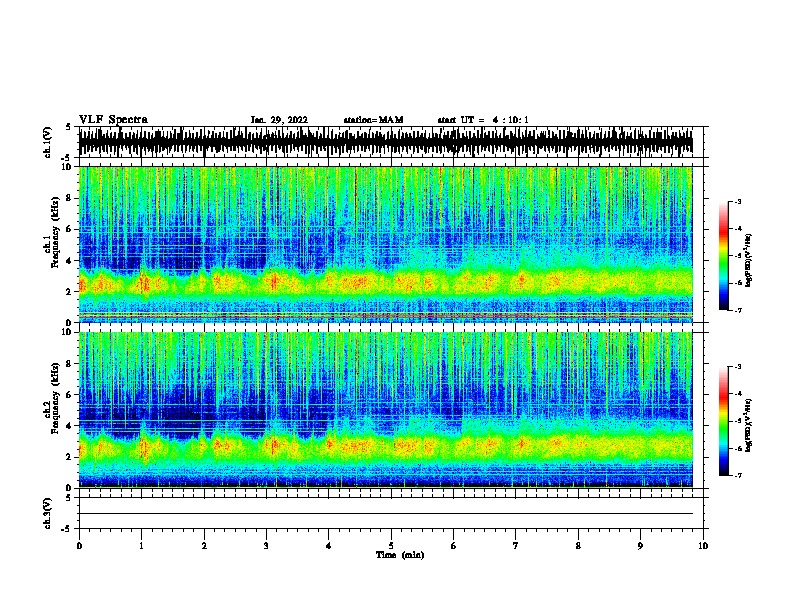Image resolution: width=792 pixels, height=612 pixels.
Task: Click the "-3" label on ch.2 color bar
Action: click(x=738, y=367)
